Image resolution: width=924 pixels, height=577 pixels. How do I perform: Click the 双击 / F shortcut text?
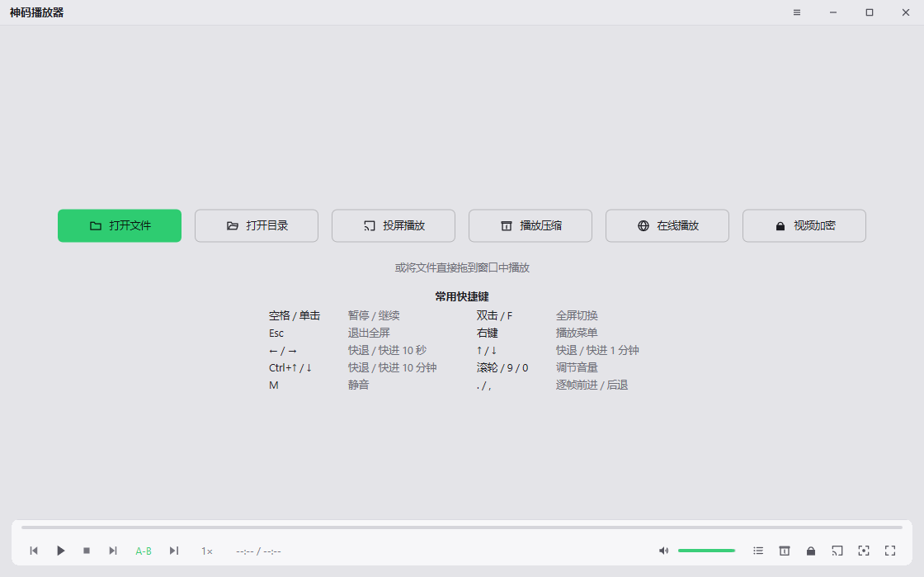point(494,316)
